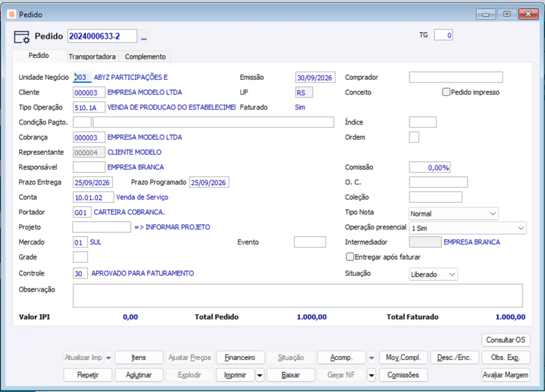Image resolution: width=545 pixels, height=392 pixels.
Task: Click the Desc./Enc. button
Action: [454, 357]
